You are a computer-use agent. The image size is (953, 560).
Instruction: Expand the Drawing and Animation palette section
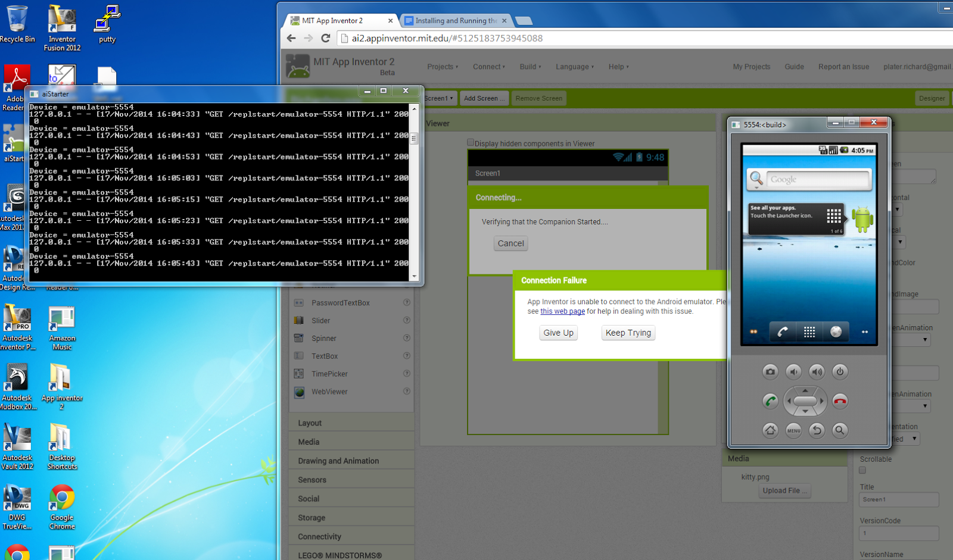click(351, 461)
